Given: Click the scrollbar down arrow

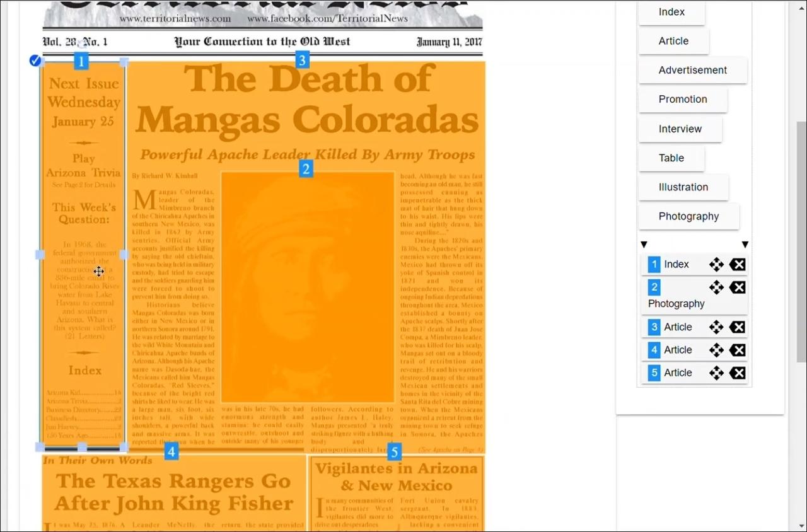Looking at the screenshot, I should 801,525.
